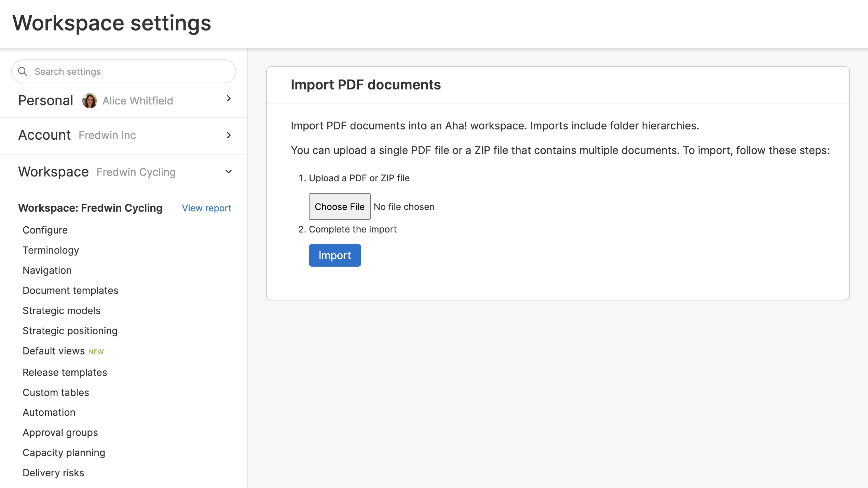Open Custom tables settings
The image size is (868, 488).
56,392
